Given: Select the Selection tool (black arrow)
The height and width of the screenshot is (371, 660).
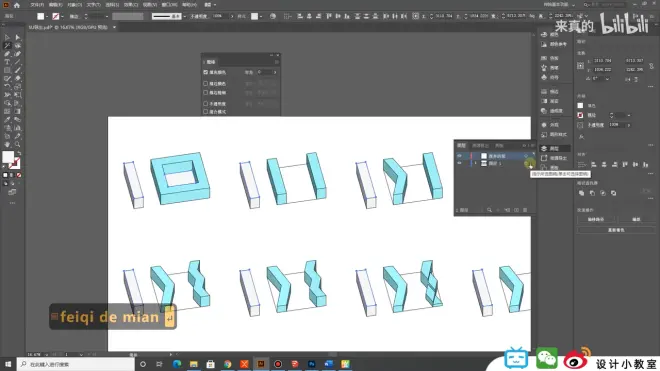Looking at the screenshot, I should 7,37.
